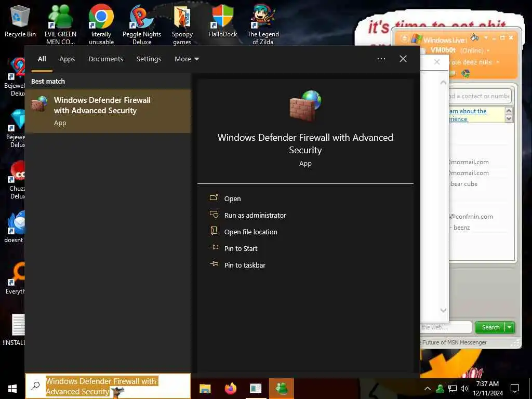Screen dimensions: 532x399
Task: Open network settings tray icon
Action: point(453,389)
